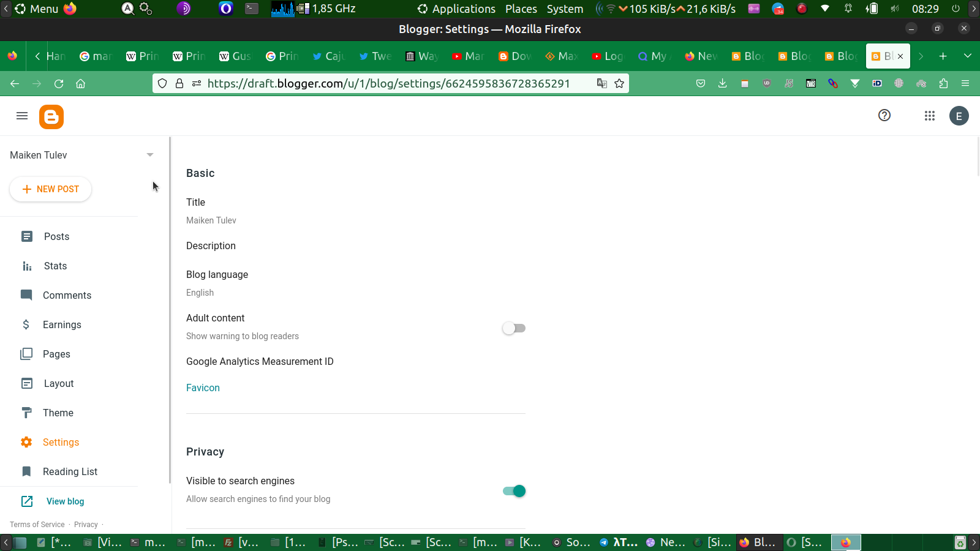Image resolution: width=980 pixels, height=551 pixels.
Task: Open site security padlock info
Action: (x=179, y=83)
